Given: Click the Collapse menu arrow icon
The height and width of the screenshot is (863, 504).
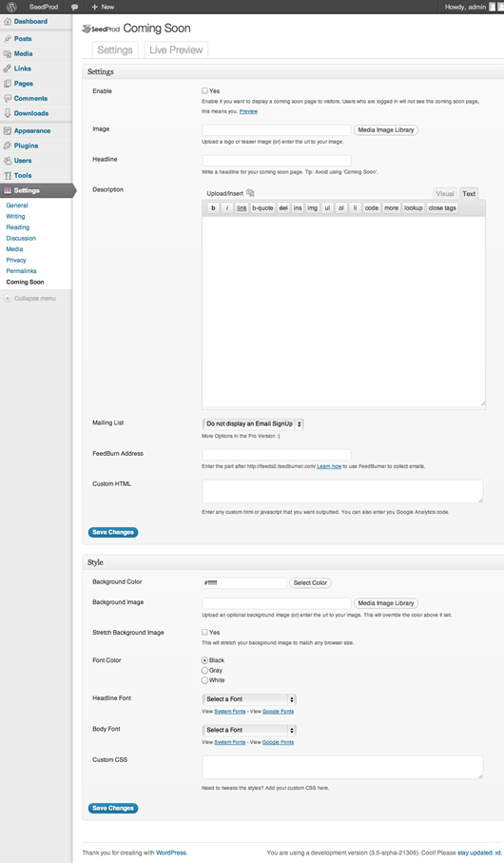Looking at the screenshot, I should [x=8, y=299].
